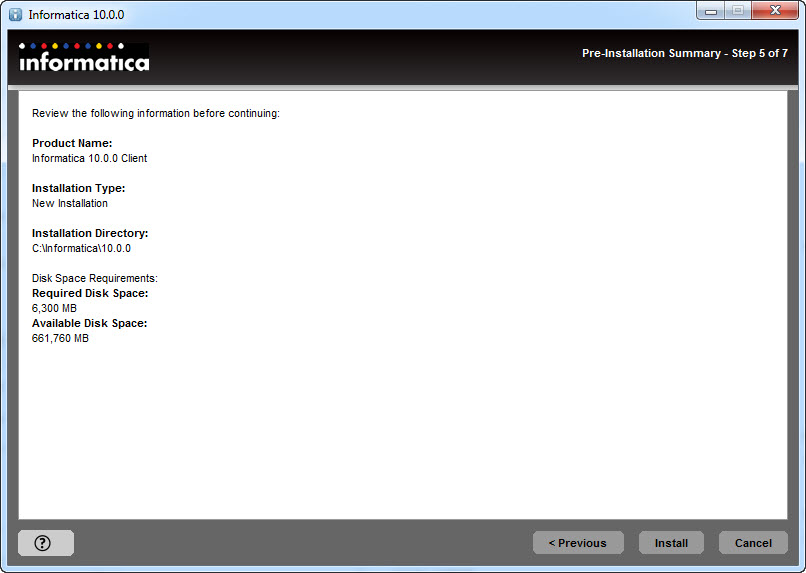Click the 'Required Disk Space:' label

tap(90, 293)
